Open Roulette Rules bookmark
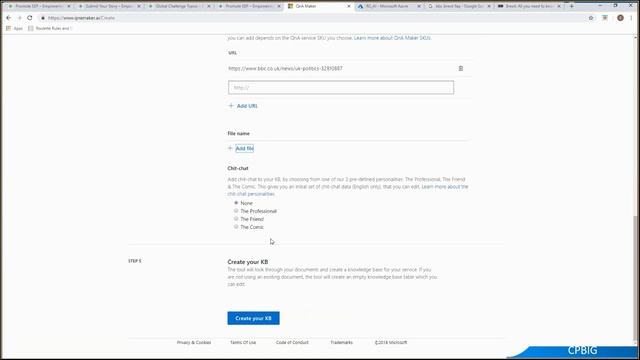 [50, 29]
